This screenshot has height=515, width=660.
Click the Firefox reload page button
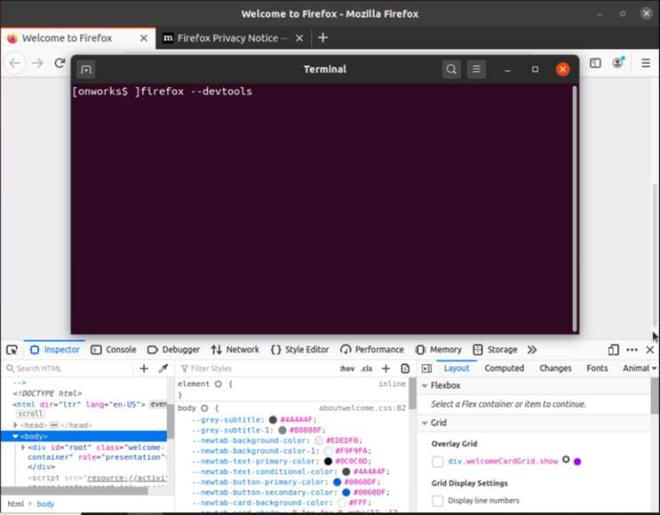click(60, 63)
